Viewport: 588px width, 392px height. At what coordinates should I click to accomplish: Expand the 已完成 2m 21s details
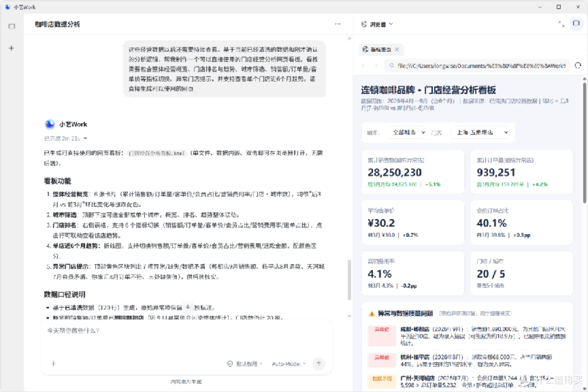click(x=66, y=138)
